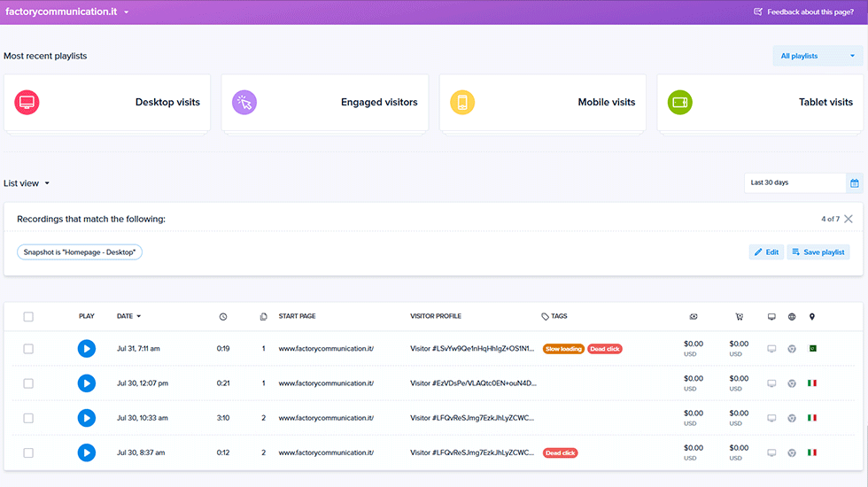868x487 pixels.
Task: Click the browser icon in Jul 31, 7:11 am row
Action: tap(792, 349)
